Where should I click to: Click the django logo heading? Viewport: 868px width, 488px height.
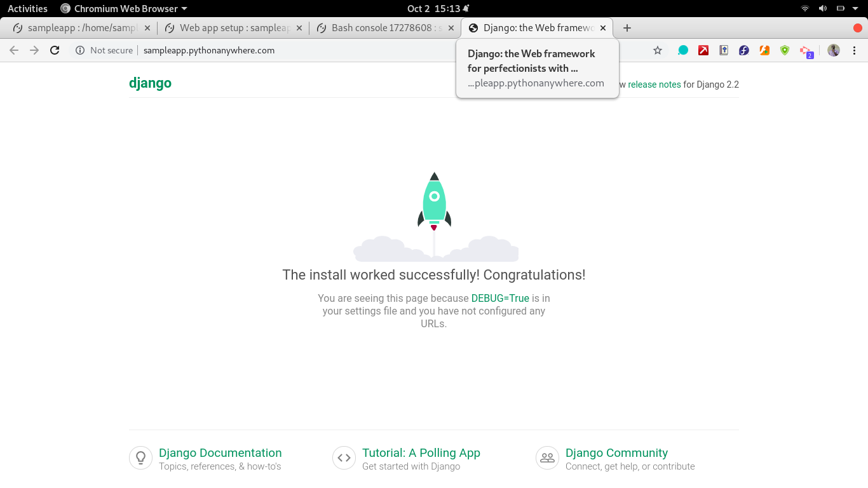(150, 83)
